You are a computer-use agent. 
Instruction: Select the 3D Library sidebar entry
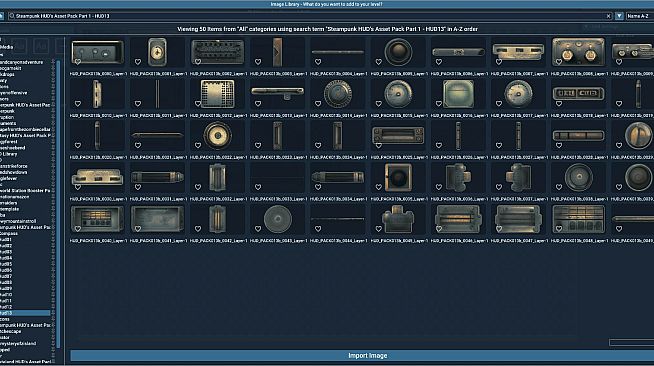[x=9, y=154]
